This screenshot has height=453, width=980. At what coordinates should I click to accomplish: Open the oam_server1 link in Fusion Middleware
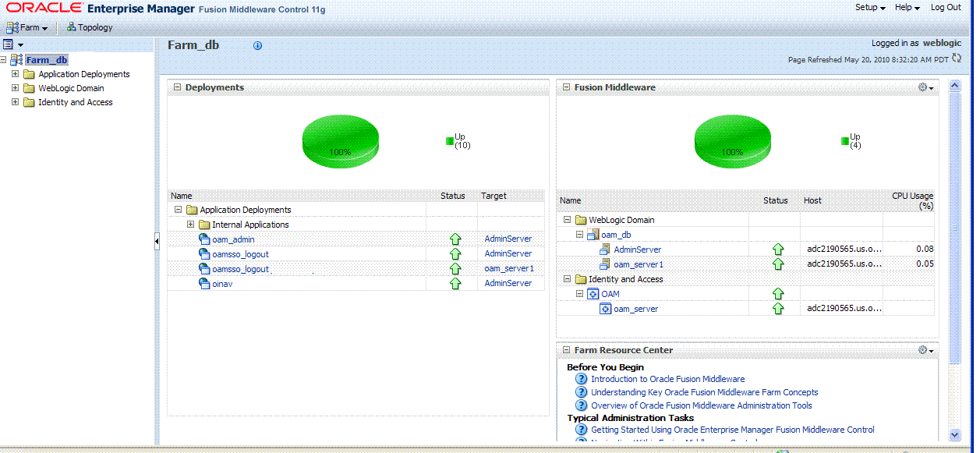[x=639, y=264]
